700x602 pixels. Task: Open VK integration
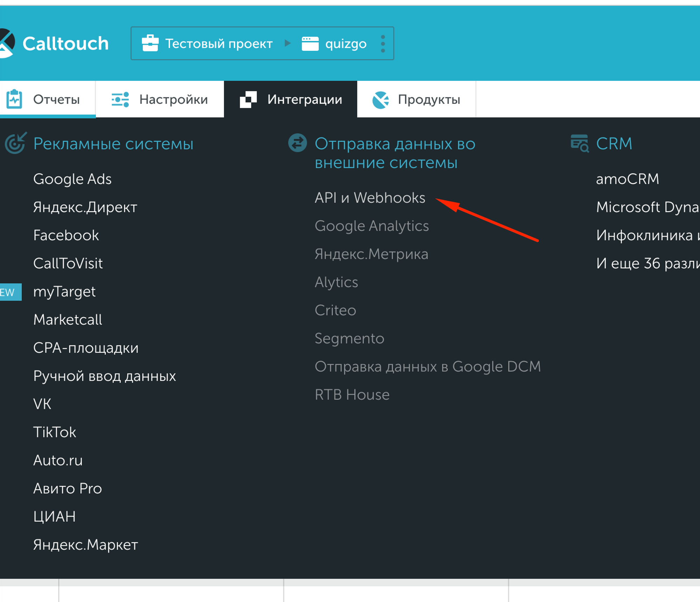tap(42, 404)
